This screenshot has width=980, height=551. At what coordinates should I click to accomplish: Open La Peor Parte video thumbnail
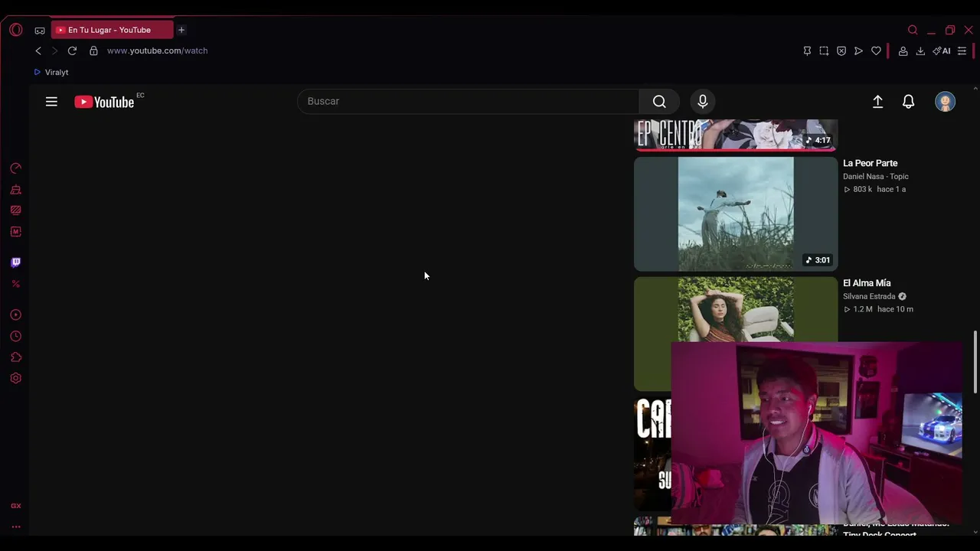point(736,214)
